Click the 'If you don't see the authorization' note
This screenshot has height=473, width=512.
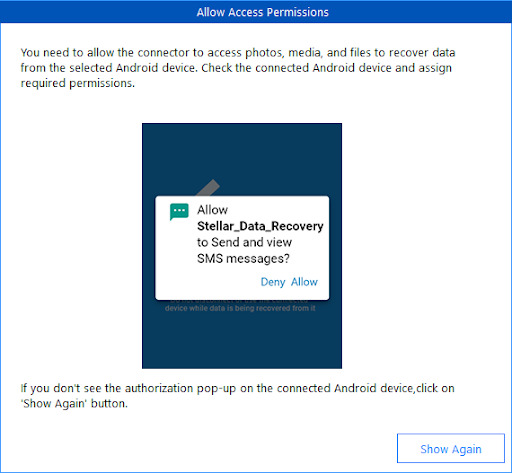(x=237, y=396)
